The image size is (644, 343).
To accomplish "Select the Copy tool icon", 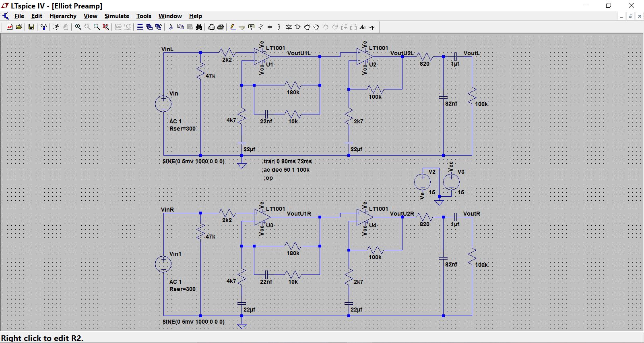I will [180, 27].
